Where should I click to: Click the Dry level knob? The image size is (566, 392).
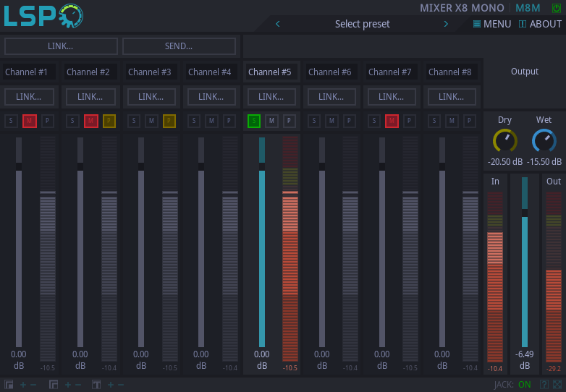pos(504,141)
